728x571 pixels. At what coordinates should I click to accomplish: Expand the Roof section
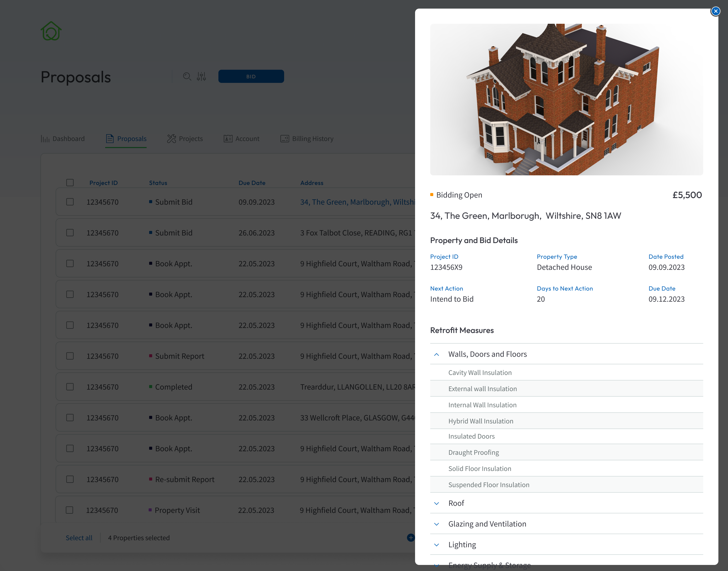click(436, 504)
